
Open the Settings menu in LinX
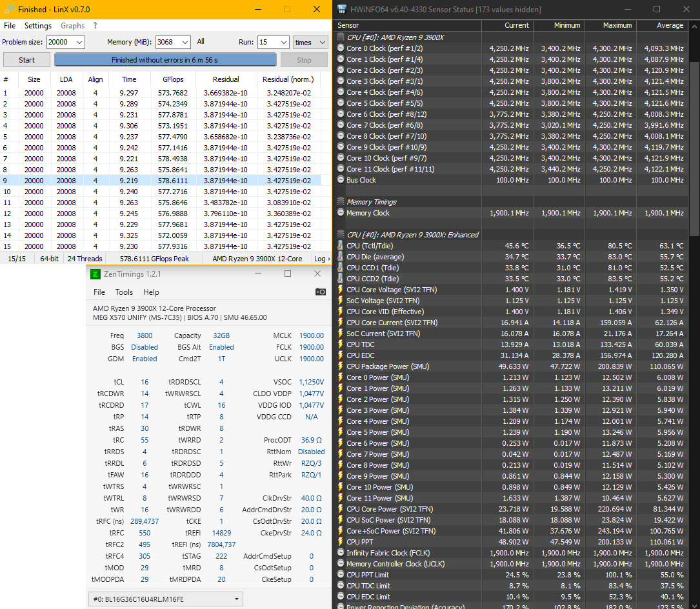(38, 26)
